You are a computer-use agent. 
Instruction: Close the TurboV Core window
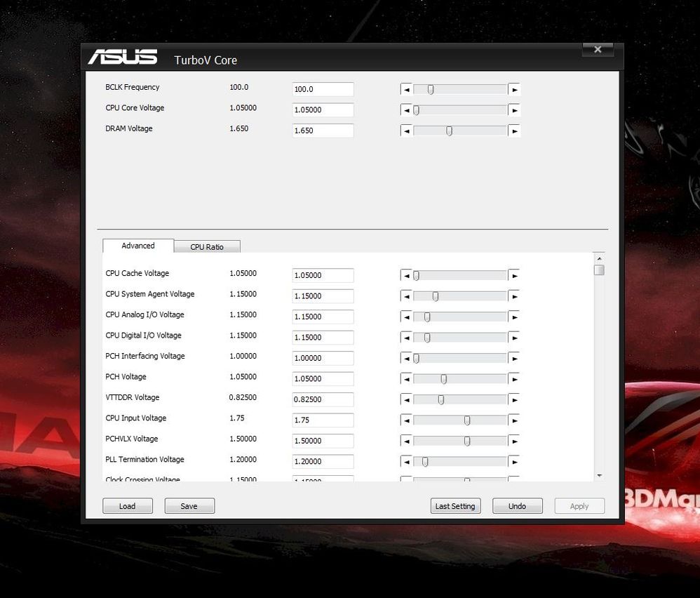[598, 50]
